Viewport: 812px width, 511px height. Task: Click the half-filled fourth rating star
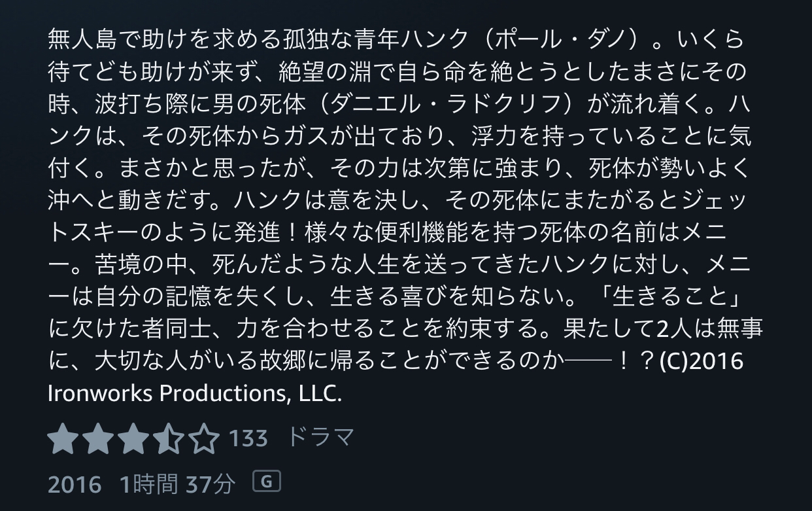click(x=169, y=438)
